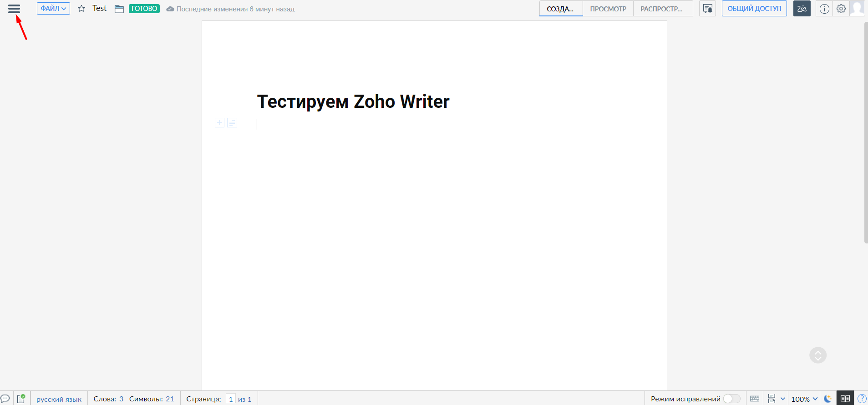The width and height of the screenshot is (868, 405).
Task: Click the document title Test
Action: coord(99,8)
